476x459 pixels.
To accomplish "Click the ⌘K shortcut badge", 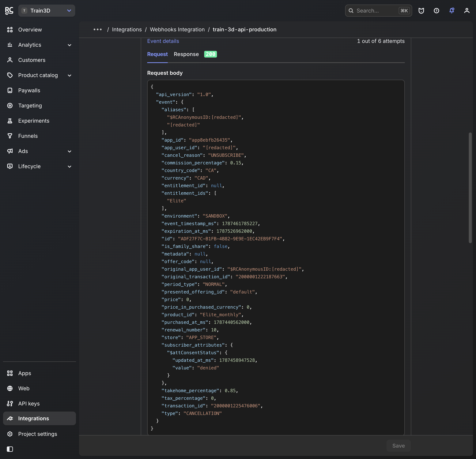I will (x=404, y=11).
